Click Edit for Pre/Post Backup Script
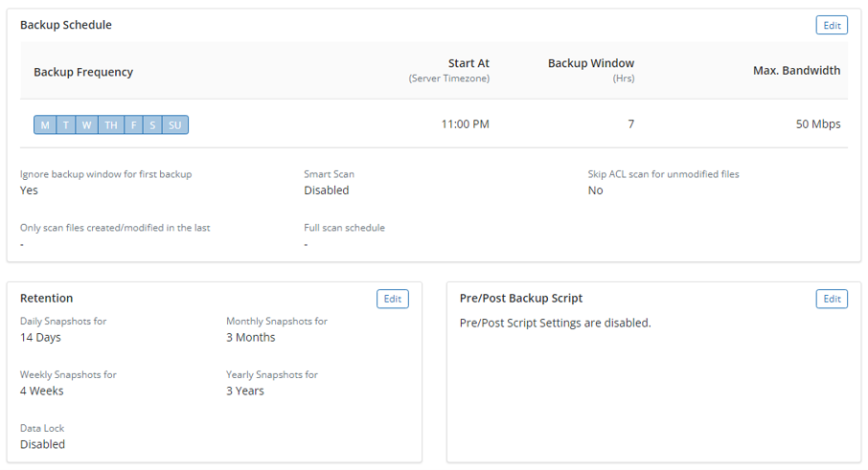Screen dimensions: 868x470 [832, 299]
